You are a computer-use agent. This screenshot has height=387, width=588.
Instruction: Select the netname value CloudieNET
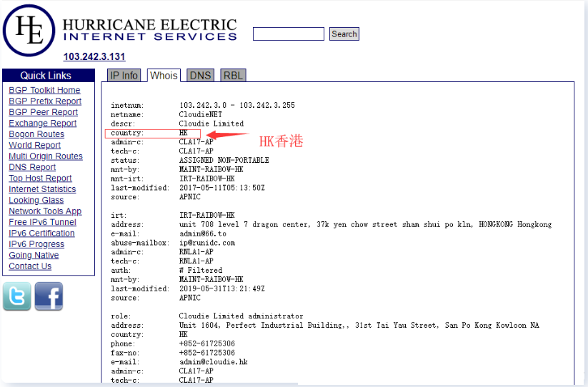(200, 114)
